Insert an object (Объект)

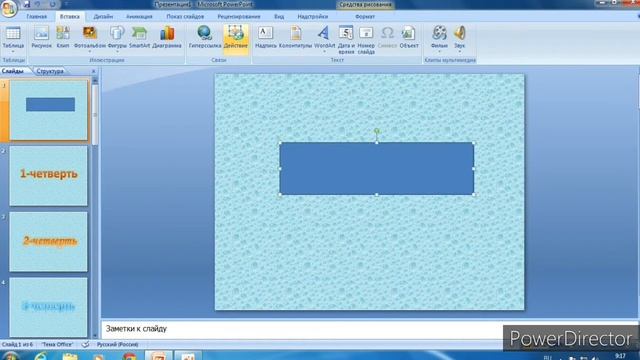tap(409, 38)
